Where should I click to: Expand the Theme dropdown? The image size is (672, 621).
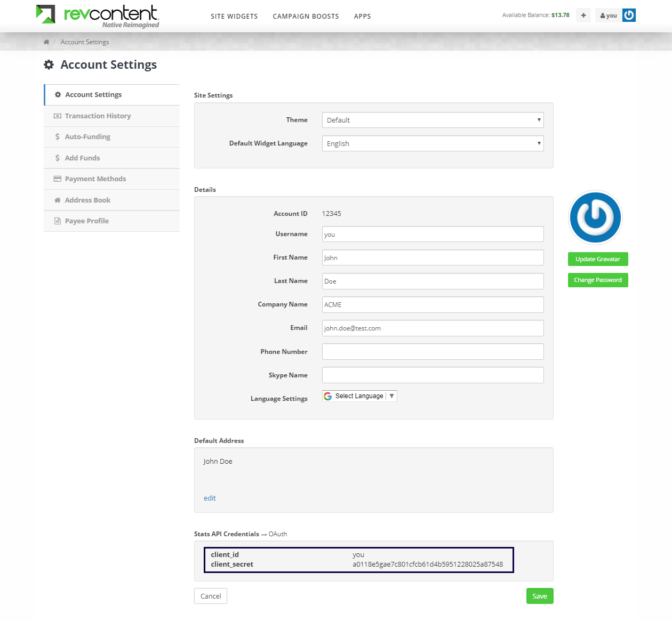pos(433,120)
